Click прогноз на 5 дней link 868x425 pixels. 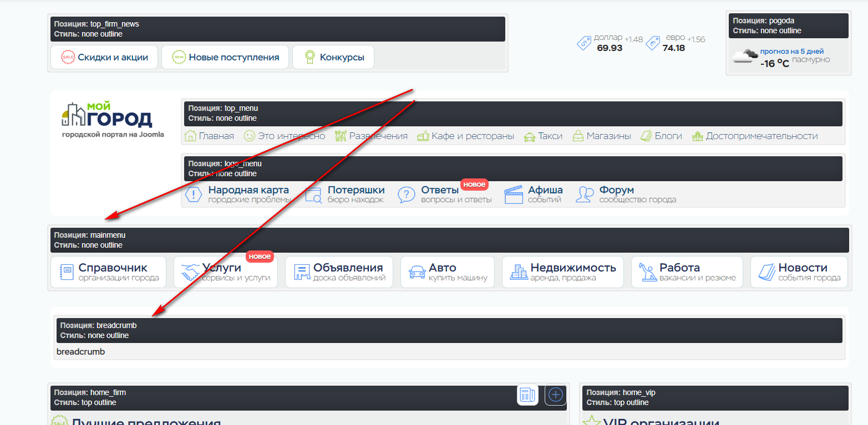click(791, 52)
